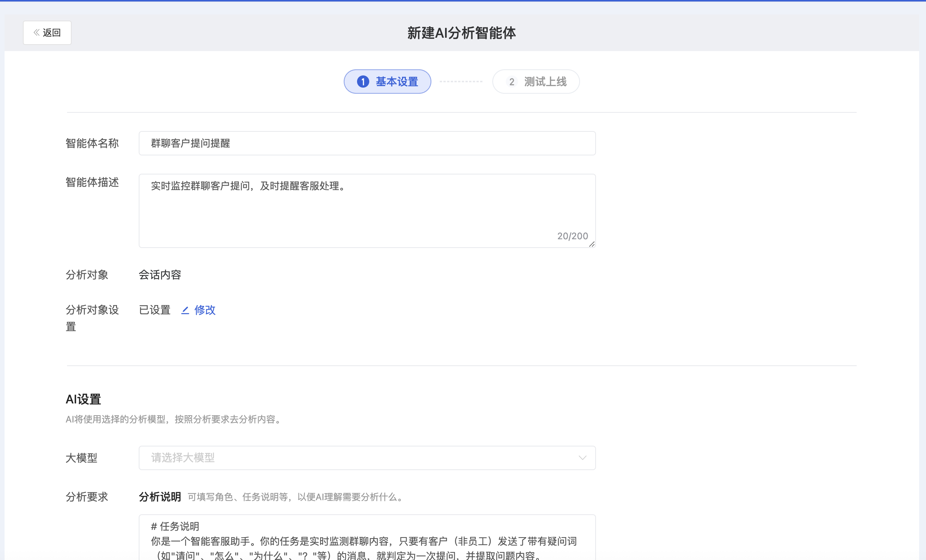
Task: Click the 大模型 dropdown chevron arrow
Action: (582, 458)
